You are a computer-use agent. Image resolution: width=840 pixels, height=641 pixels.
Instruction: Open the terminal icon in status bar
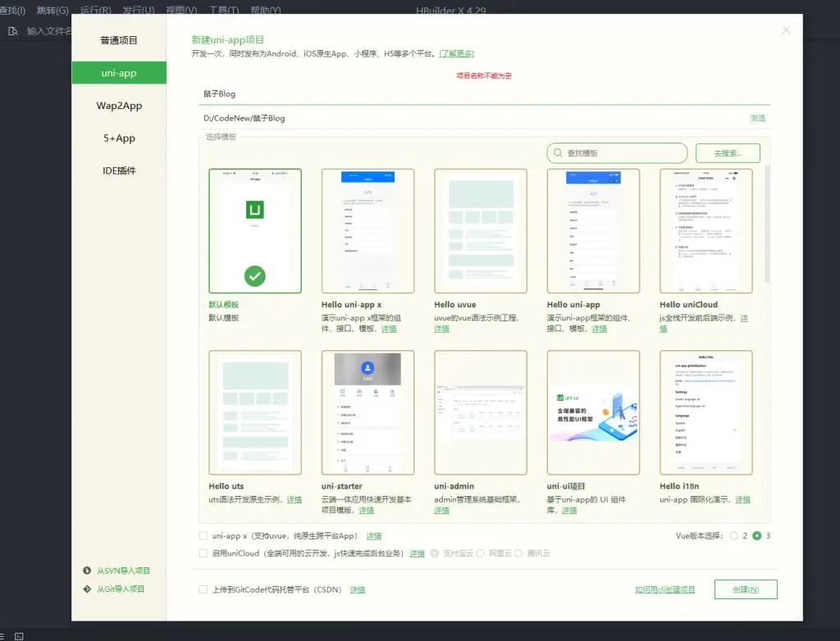20,636
